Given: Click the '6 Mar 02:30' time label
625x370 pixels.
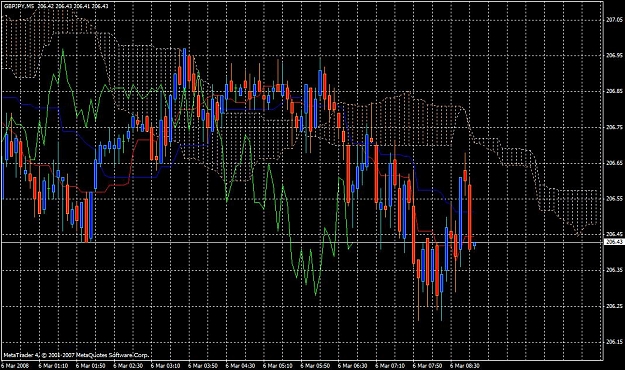Looking at the screenshot, I should pos(128,366).
